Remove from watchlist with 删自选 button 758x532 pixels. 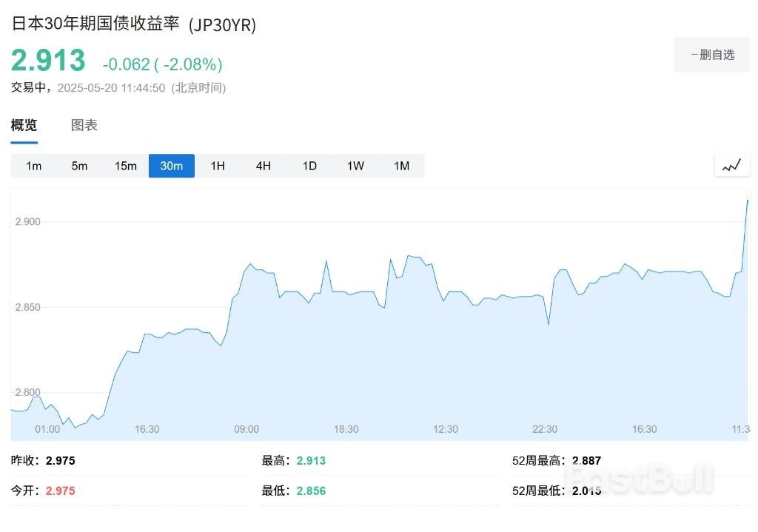point(712,54)
